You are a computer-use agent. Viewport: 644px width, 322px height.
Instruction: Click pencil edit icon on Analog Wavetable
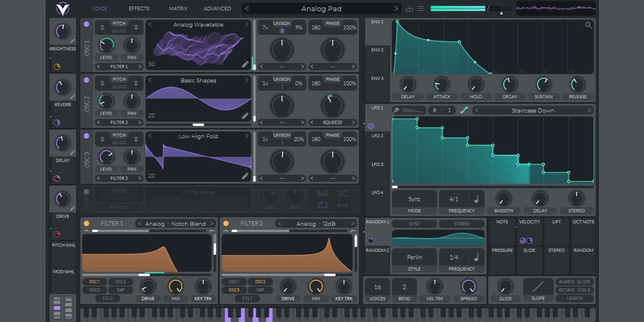(245, 64)
